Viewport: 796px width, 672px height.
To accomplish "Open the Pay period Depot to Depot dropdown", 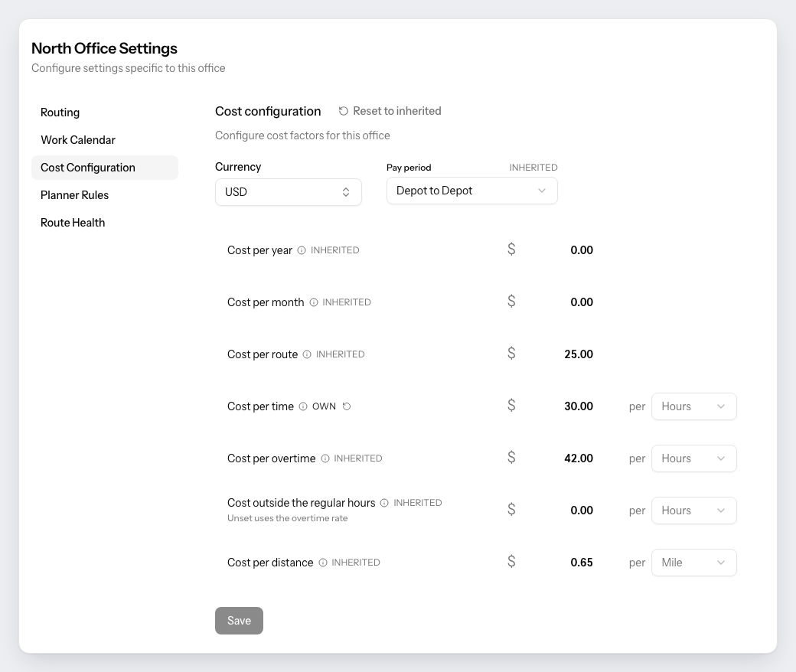I will click(472, 191).
